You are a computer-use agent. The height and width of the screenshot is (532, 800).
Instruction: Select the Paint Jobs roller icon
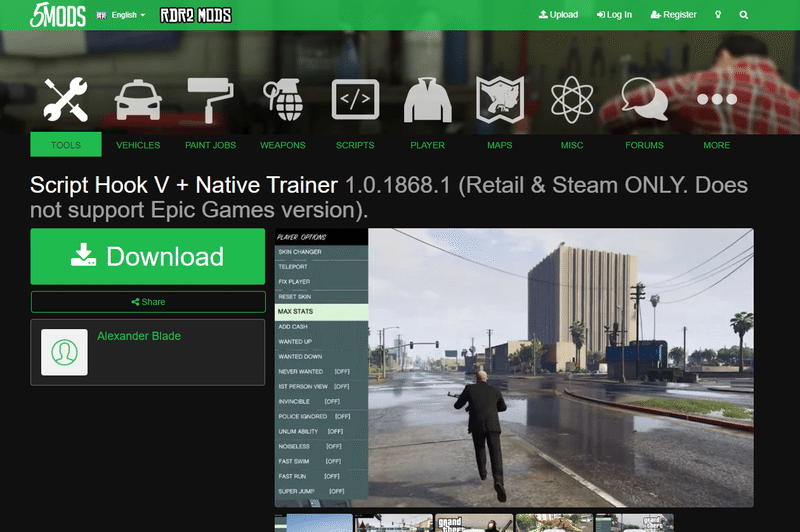click(210, 100)
